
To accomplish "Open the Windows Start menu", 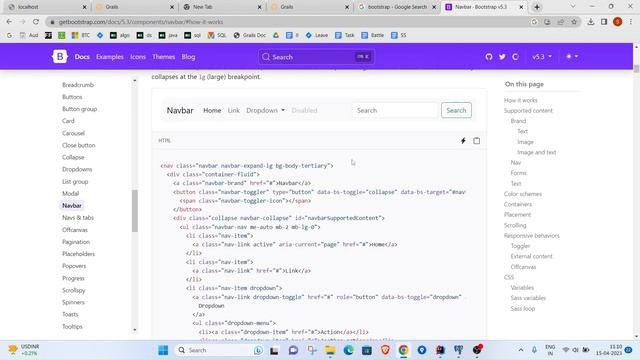I will click(x=163, y=350).
